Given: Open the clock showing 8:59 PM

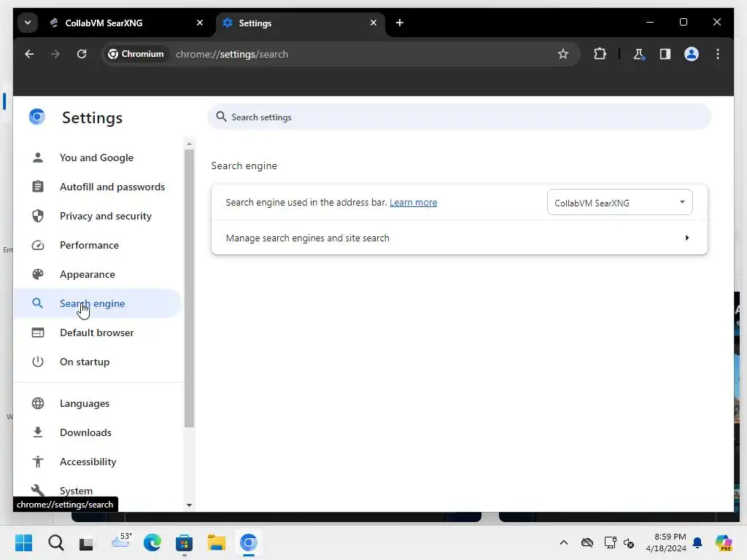Looking at the screenshot, I should pyautogui.click(x=665, y=542).
